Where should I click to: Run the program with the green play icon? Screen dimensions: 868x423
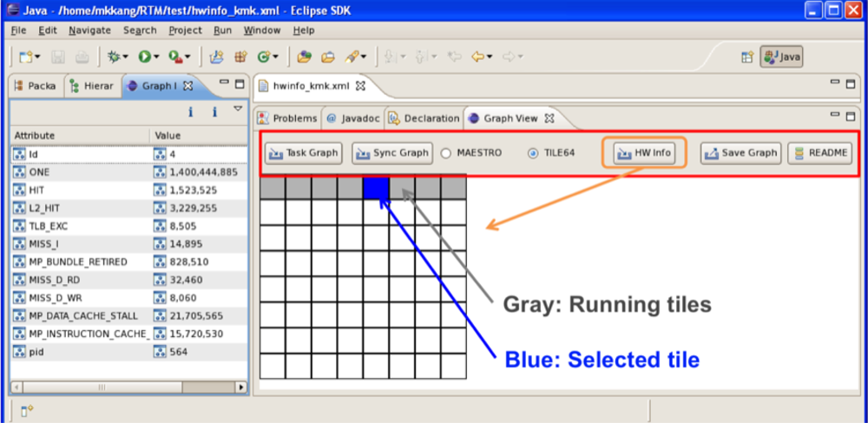pyautogui.click(x=144, y=56)
